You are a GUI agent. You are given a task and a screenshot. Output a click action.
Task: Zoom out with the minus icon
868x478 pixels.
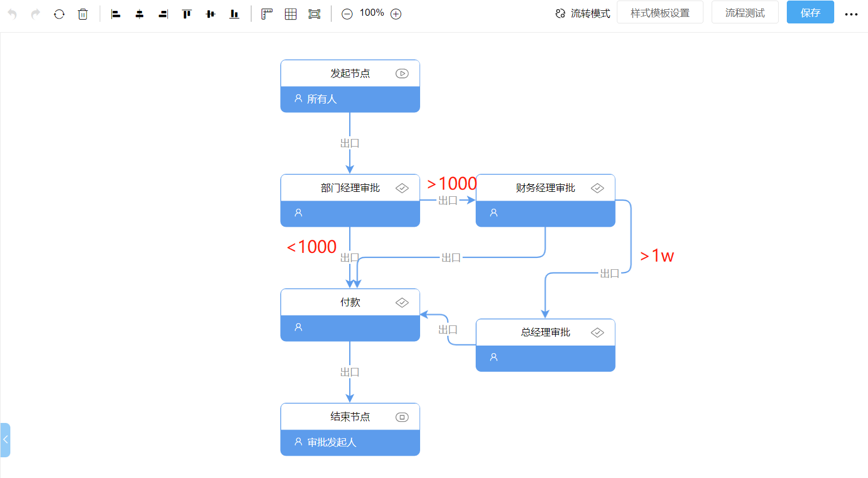click(x=347, y=14)
